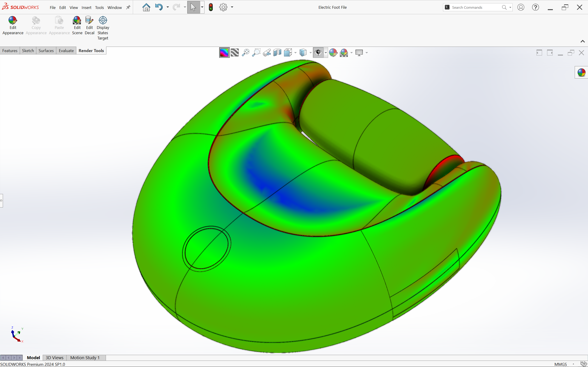Switch to the Surfaces tab
The width and height of the screenshot is (588, 367).
(x=46, y=50)
